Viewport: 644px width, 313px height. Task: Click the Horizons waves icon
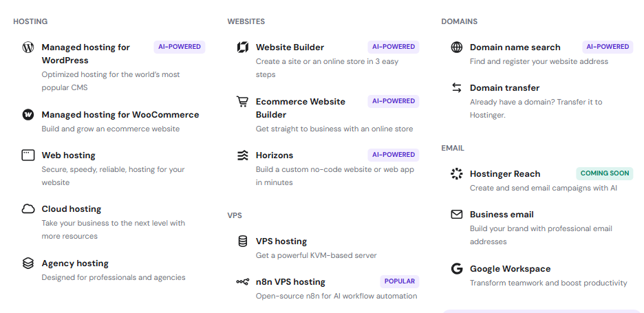[243, 155]
